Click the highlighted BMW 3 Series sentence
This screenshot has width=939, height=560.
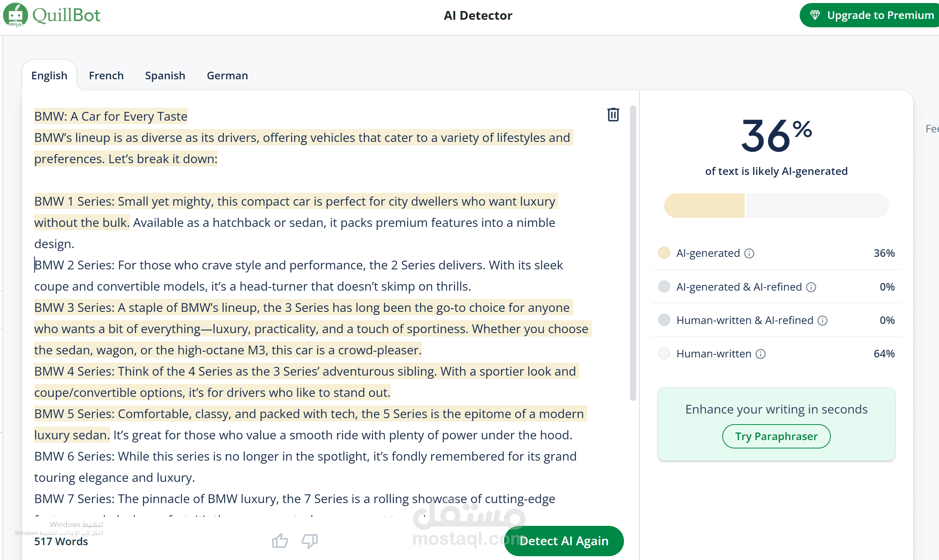coord(312,329)
